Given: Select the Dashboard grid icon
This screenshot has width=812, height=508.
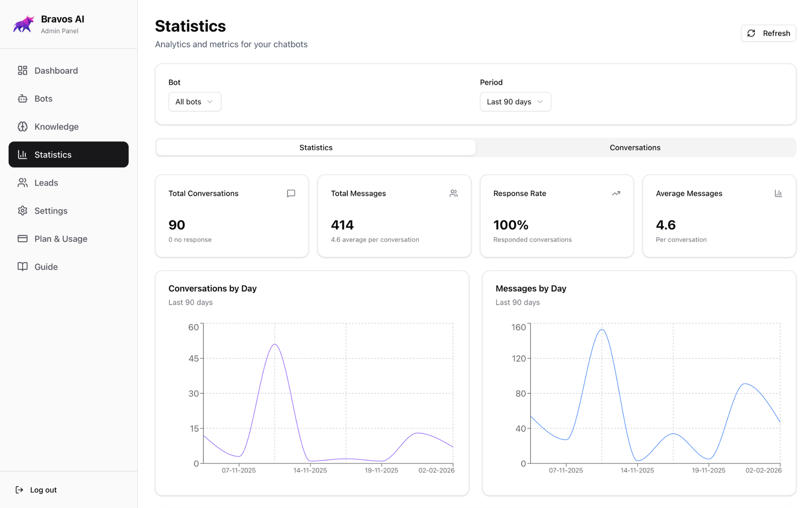Looking at the screenshot, I should click(23, 70).
